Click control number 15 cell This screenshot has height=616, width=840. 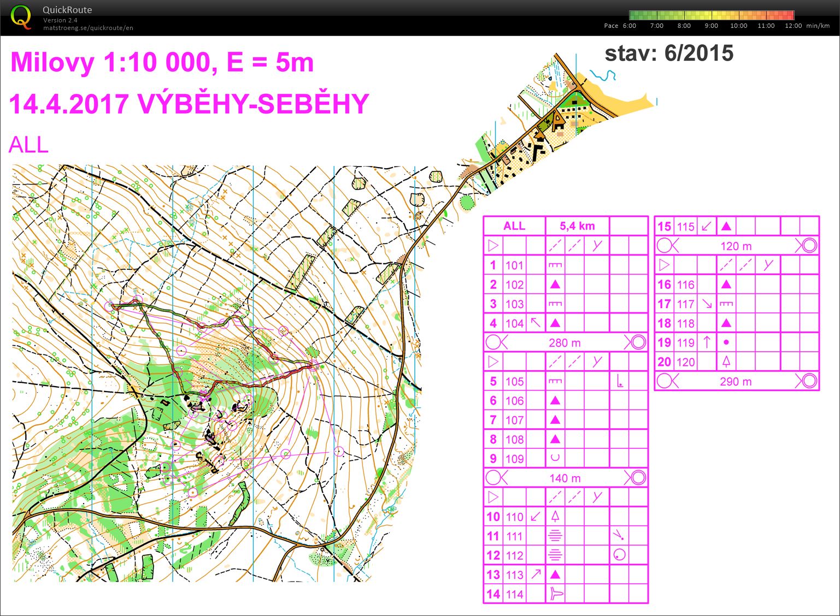click(x=665, y=226)
